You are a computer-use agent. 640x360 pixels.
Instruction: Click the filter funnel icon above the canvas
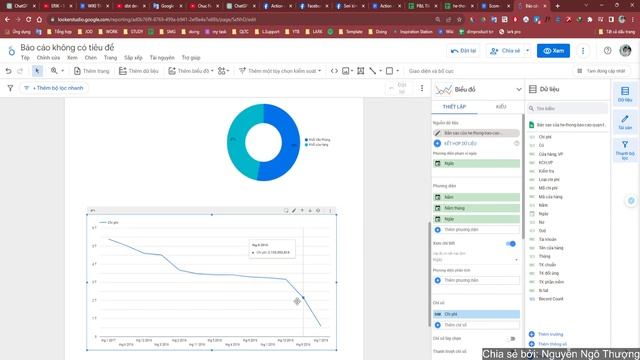10,88
